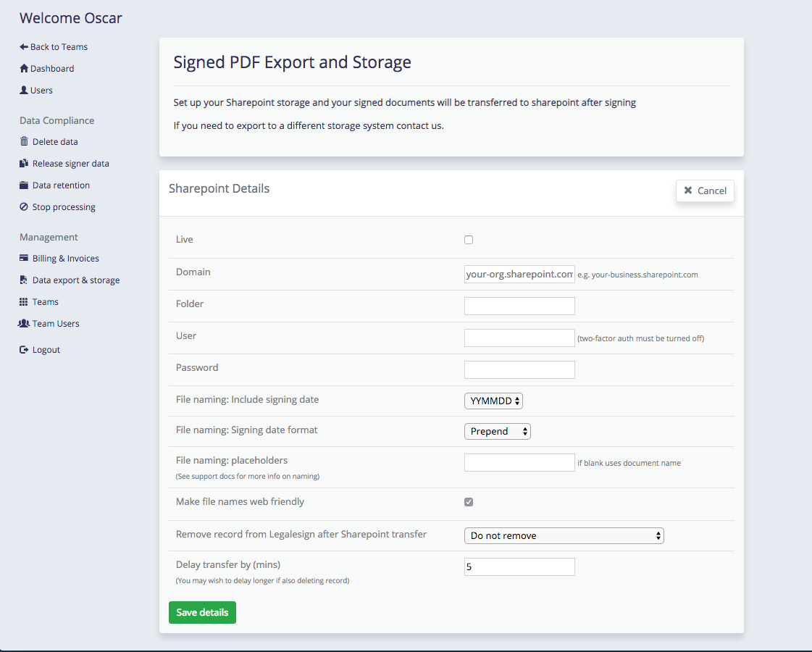Uncheck Make file names web friendly
Viewport: 812px width, 652px height.
pos(469,502)
